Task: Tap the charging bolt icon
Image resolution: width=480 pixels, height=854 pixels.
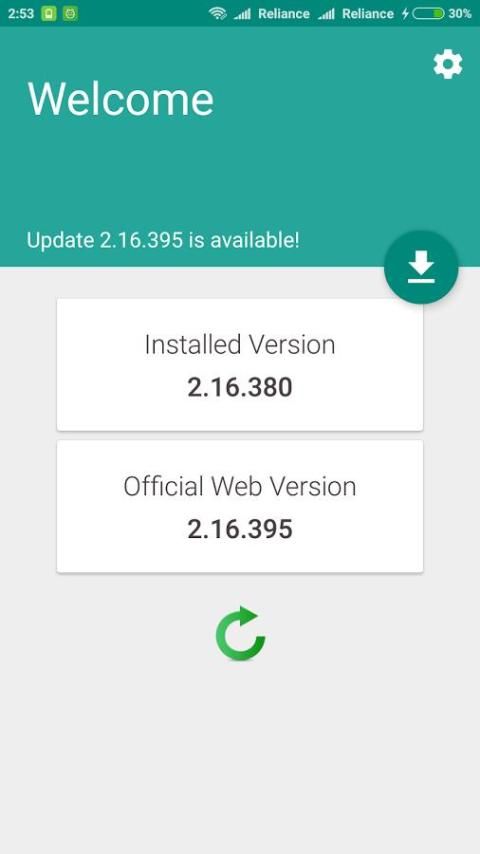Action: point(405,14)
